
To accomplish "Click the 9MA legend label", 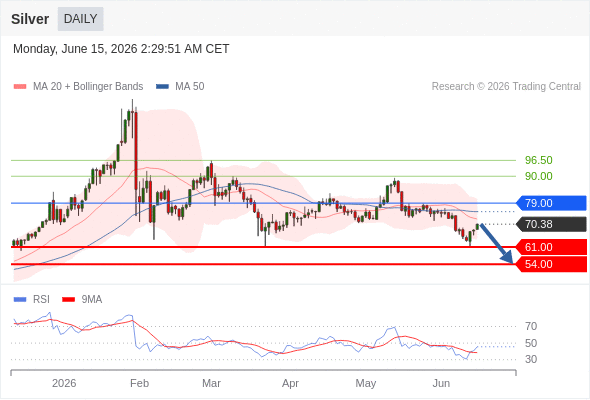I will 92,300.
